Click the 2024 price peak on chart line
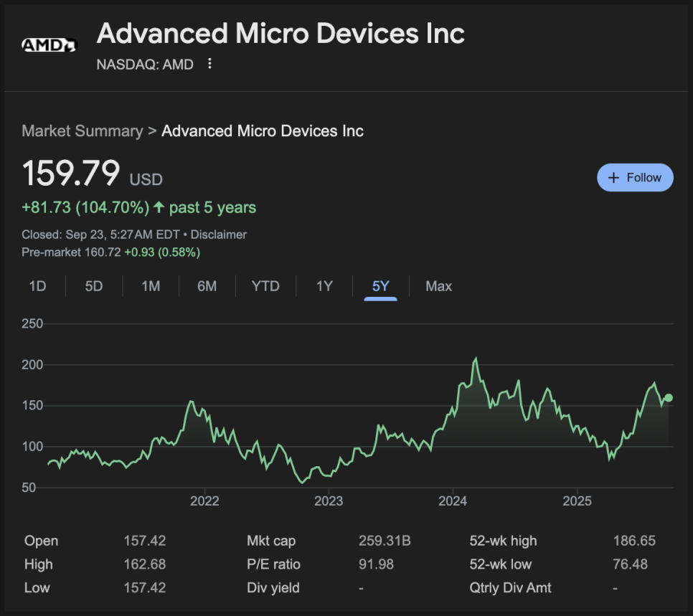 pos(476,359)
